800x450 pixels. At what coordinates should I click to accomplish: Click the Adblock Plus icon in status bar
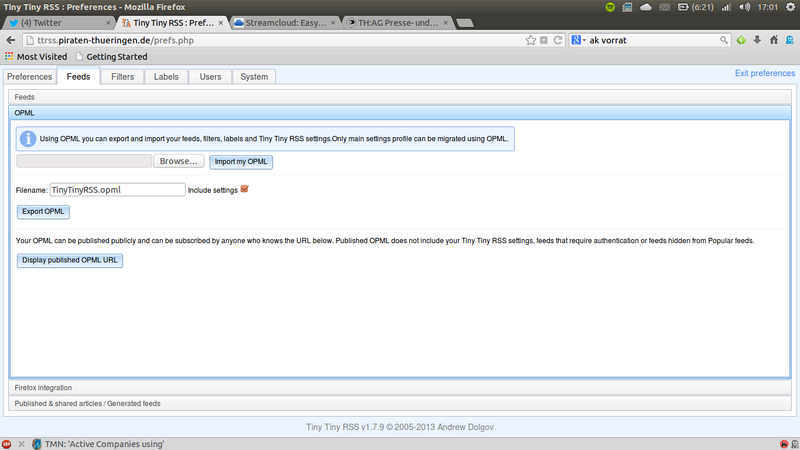[x=6, y=444]
